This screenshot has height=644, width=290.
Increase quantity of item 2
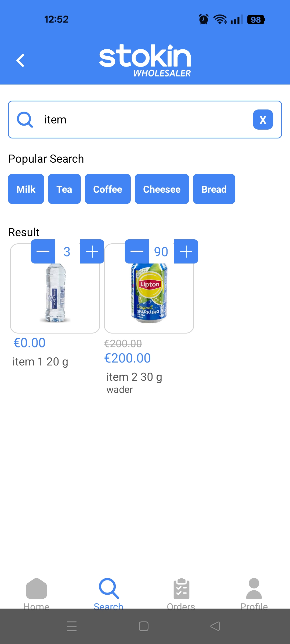pyautogui.click(x=186, y=251)
